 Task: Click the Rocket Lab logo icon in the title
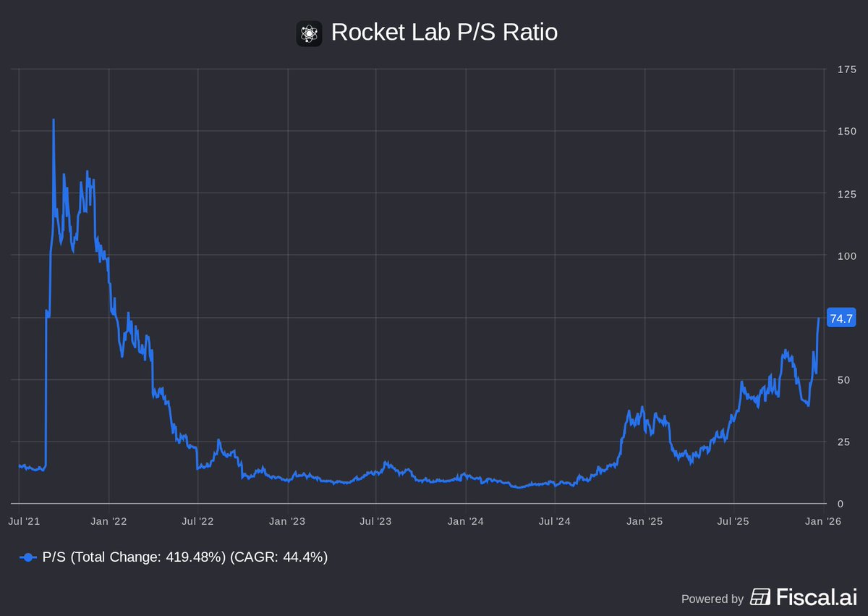310,33
